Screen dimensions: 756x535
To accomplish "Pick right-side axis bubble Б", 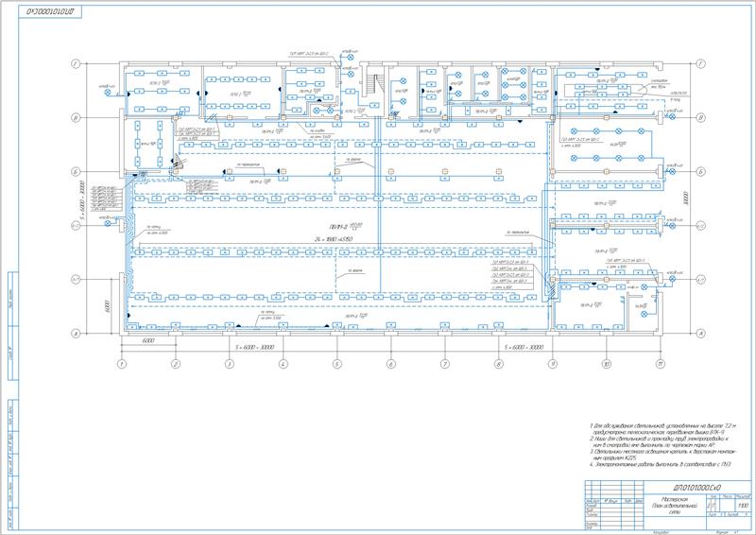I will [701, 171].
